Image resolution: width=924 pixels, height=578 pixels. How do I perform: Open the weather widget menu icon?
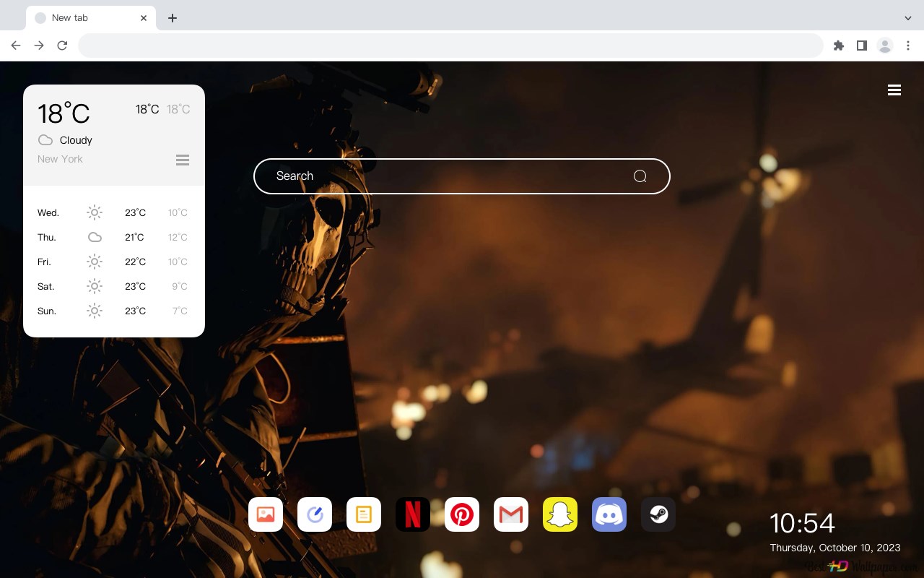pyautogui.click(x=183, y=160)
